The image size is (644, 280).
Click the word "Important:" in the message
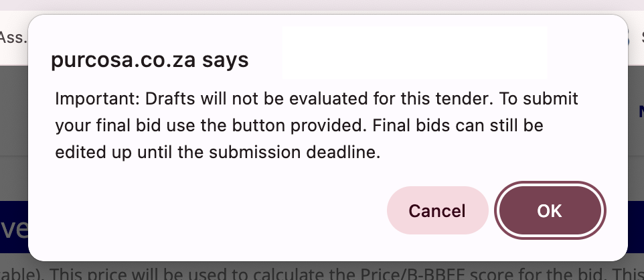click(x=96, y=100)
